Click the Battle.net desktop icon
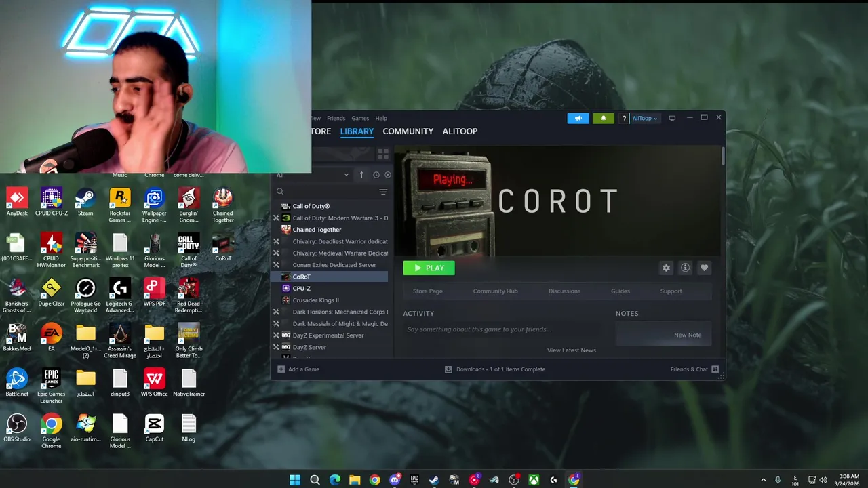 pos(17,383)
